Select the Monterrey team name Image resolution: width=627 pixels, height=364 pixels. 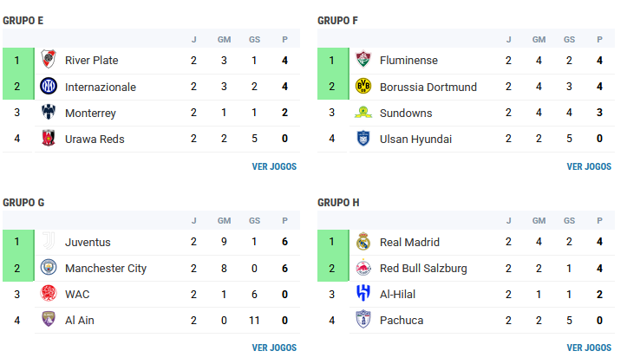[90, 113]
